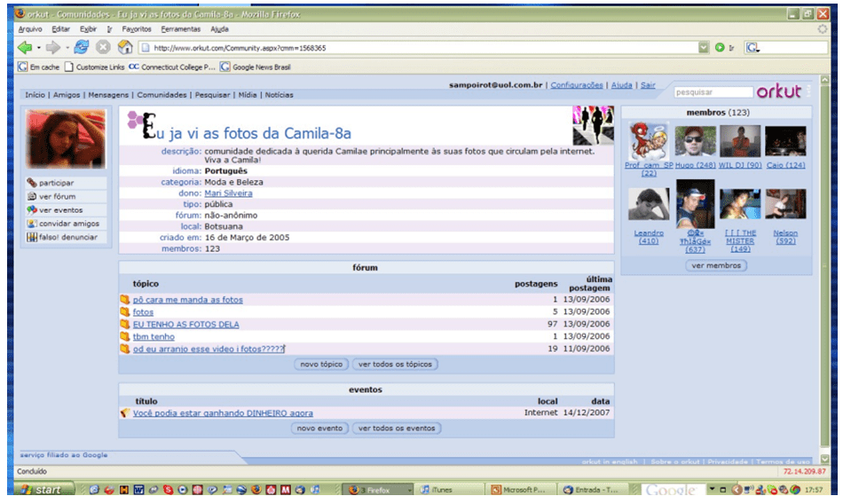
Task: Click the Stop loading icon
Action: click(x=103, y=47)
